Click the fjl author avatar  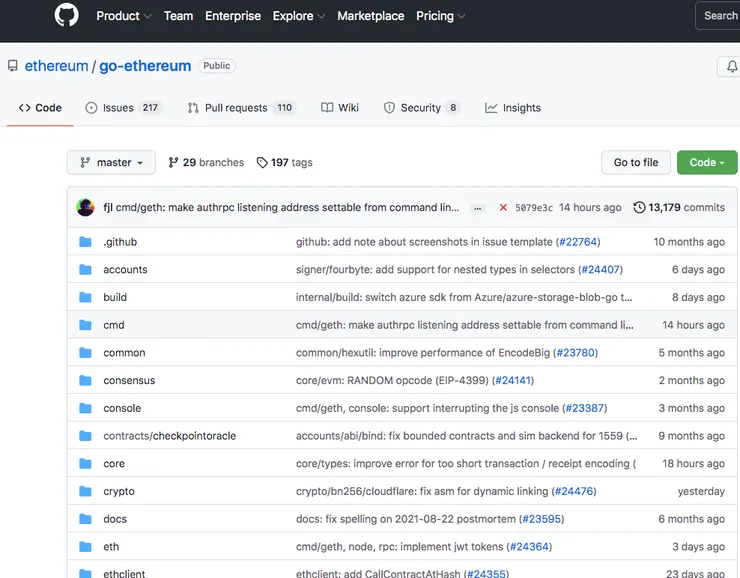pos(85,207)
